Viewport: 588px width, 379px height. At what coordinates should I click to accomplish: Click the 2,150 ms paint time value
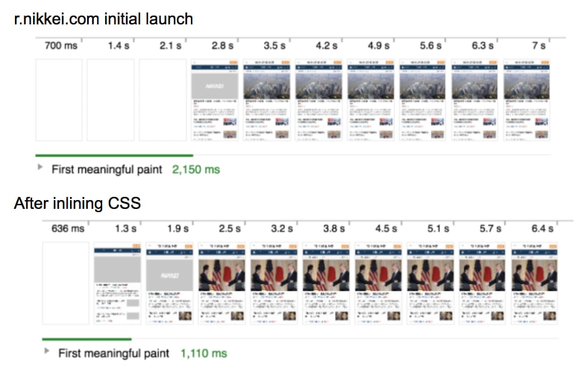click(197, 168)
